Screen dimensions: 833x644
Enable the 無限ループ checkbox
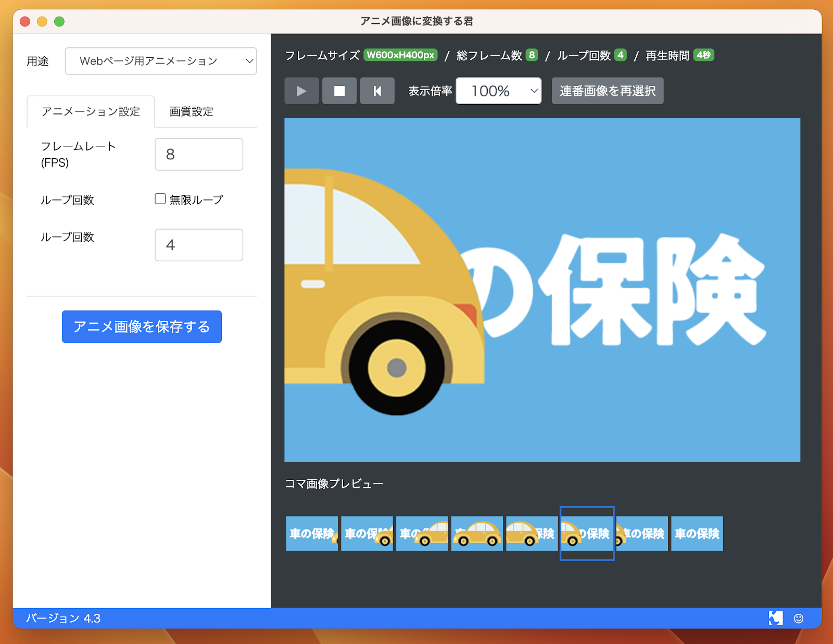click(160, 199)
